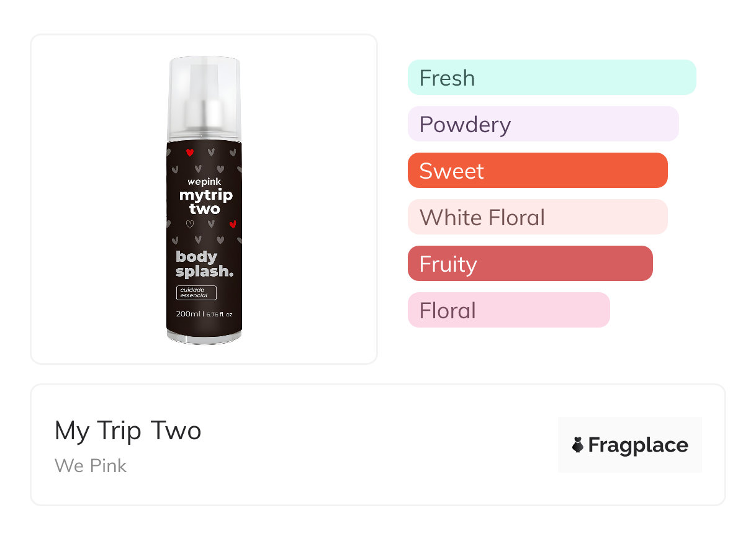The height and width of the screenshot is (536, 756).
Task: Click the orange Sweet accord bar
Action: click(x=537, y=171)
